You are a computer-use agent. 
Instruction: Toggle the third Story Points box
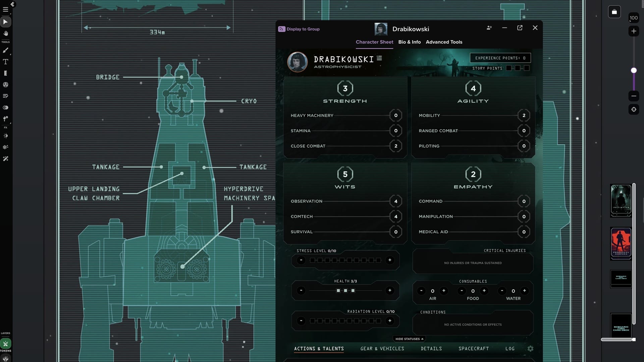pyautogui.click(x=527, y=68)
